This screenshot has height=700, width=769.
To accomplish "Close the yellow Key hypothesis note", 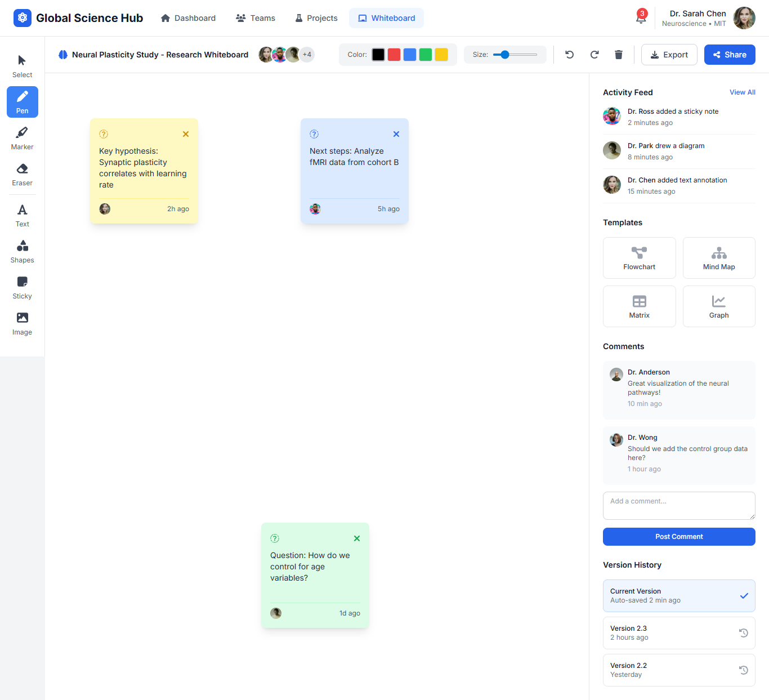I will coord(186,134).
